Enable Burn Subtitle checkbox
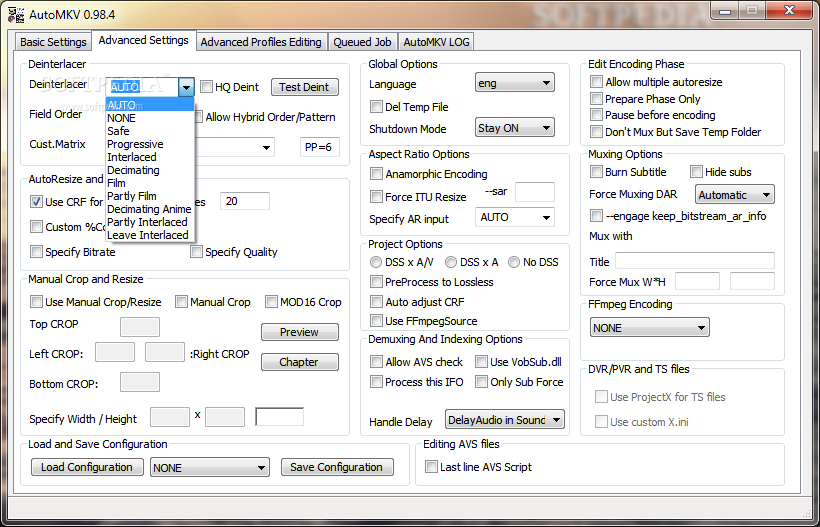 [x=596, y=171]
